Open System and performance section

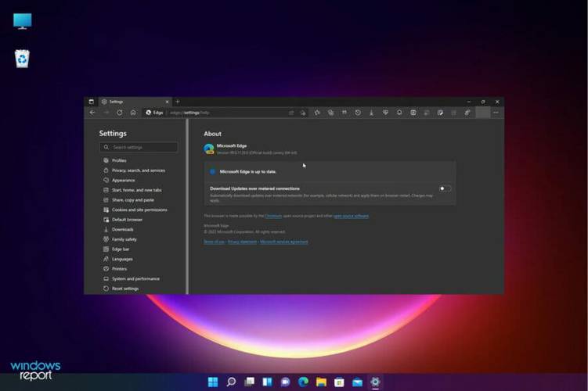coord(135,278)
